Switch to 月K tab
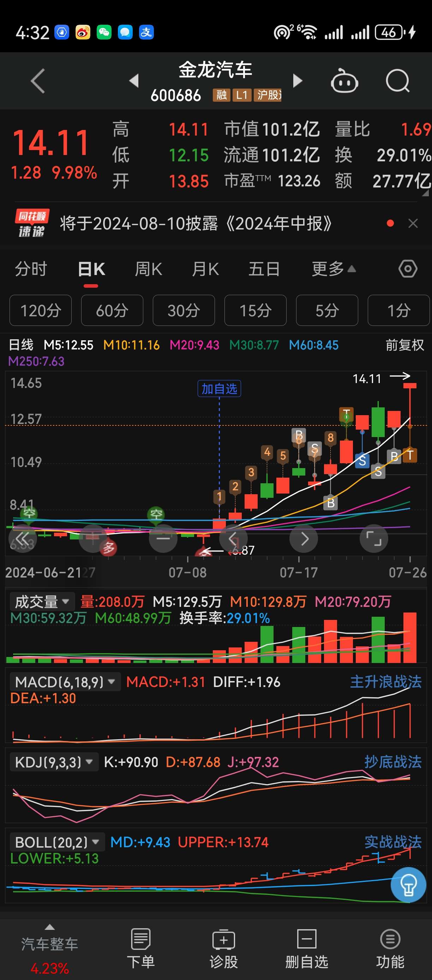 (x=205, y=269)
